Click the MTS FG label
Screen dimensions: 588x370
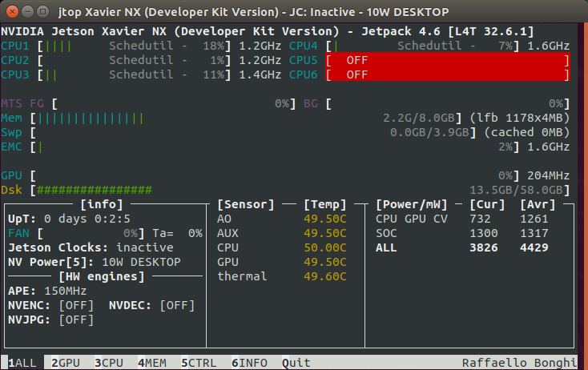click(22, 103)
